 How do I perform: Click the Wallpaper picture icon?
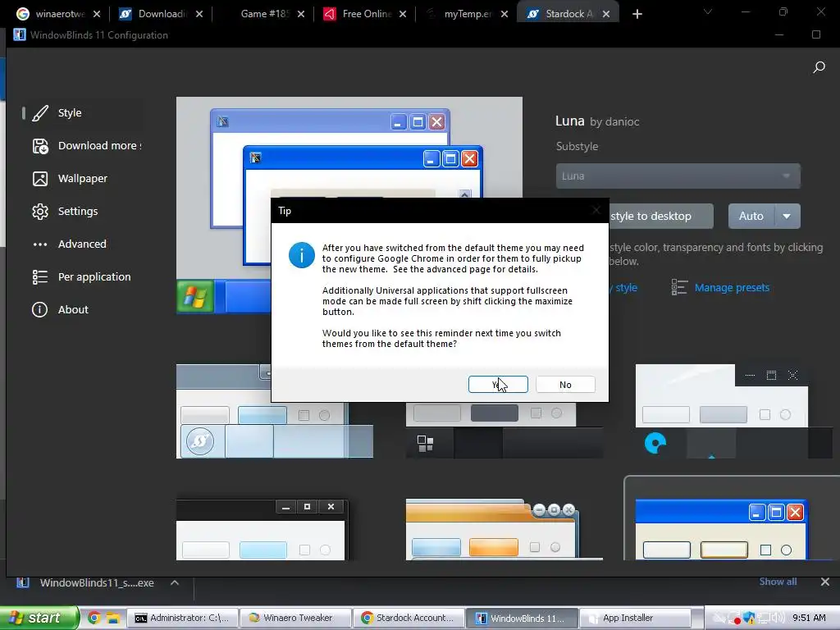(40, 178)
